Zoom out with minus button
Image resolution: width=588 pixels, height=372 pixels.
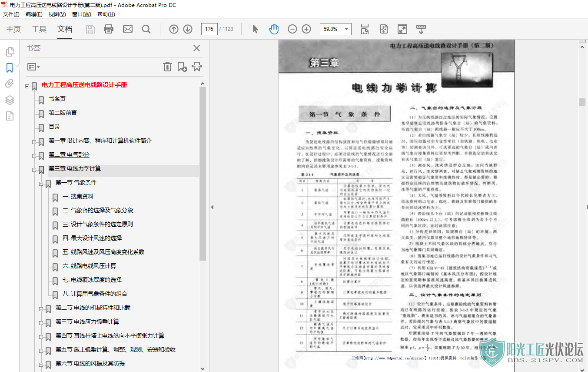(x=292, y=29)
